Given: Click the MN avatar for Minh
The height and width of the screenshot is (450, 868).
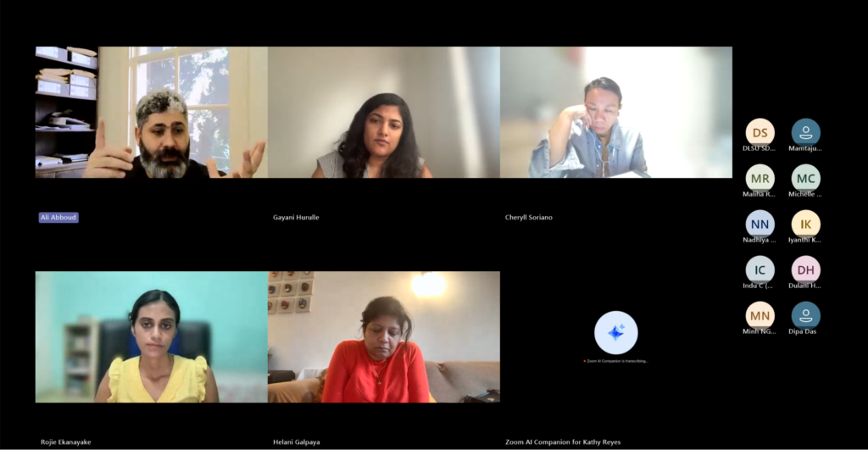Looking at the screenshot, I should (759, 315).
